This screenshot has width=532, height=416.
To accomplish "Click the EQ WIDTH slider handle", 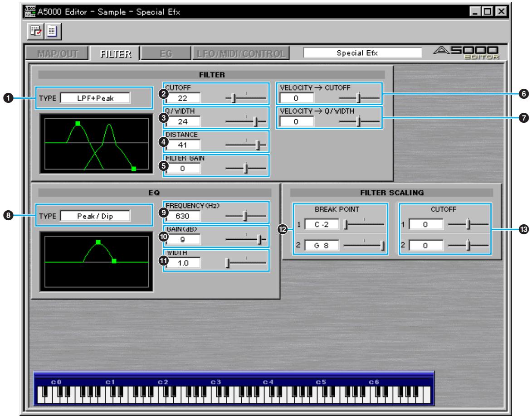I will click(228, 263).
